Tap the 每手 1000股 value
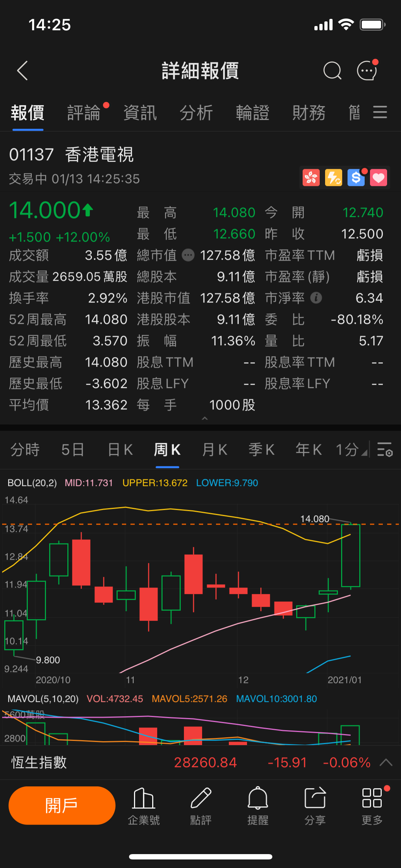401x868 pixels. coord(232,405)
